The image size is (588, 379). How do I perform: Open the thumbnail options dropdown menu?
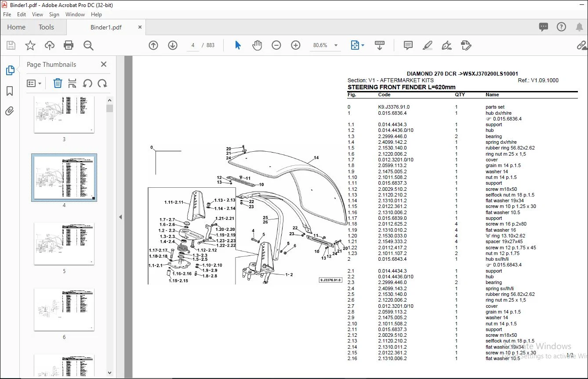click(x=34, y=83)
